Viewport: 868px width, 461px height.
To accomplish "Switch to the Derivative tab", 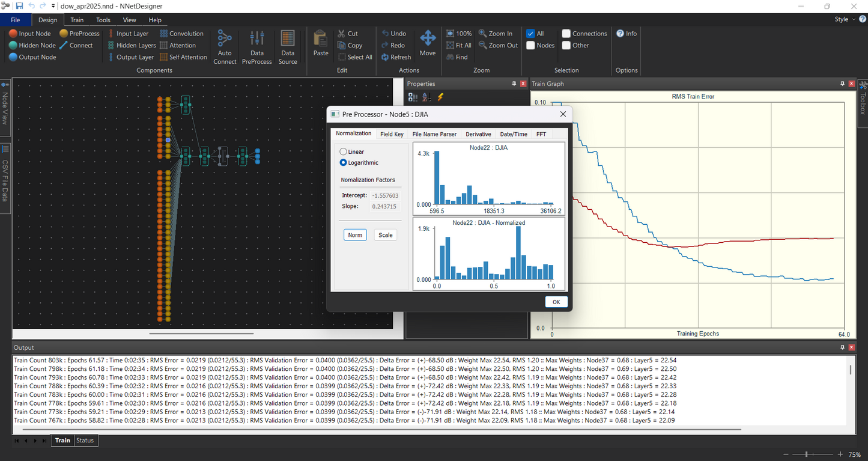I will tap(478, 134).
